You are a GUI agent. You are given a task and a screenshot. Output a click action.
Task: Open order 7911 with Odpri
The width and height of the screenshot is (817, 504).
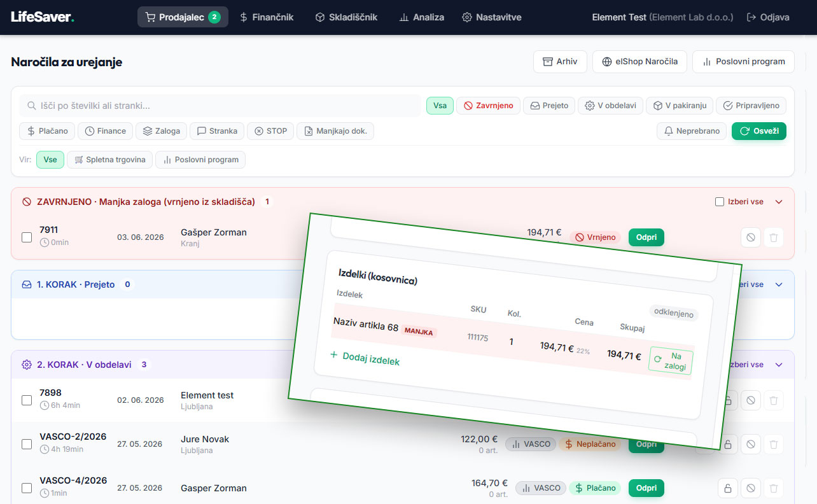coord(646,237)
